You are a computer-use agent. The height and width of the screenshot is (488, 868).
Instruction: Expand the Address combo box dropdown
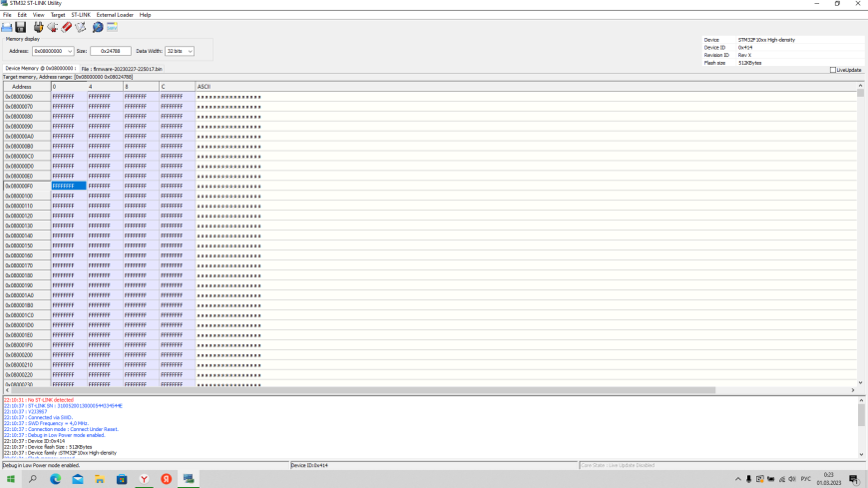click(x=70, y=51)
